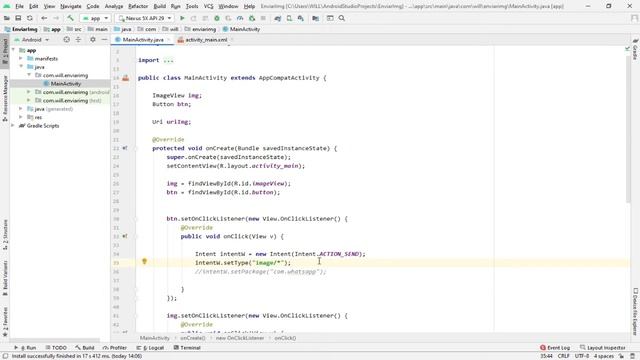Click the override gutter icon beside onCreate
640x360 pixels.
(x=125, y=148)
